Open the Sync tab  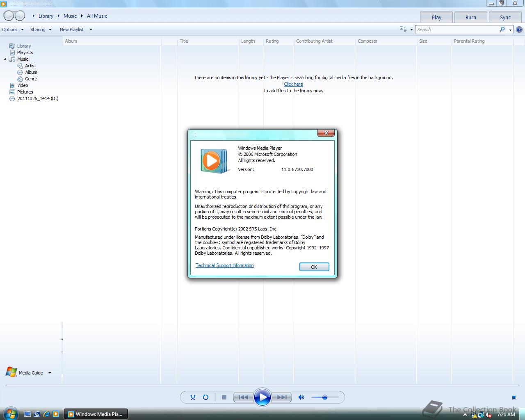click(505, 17)
